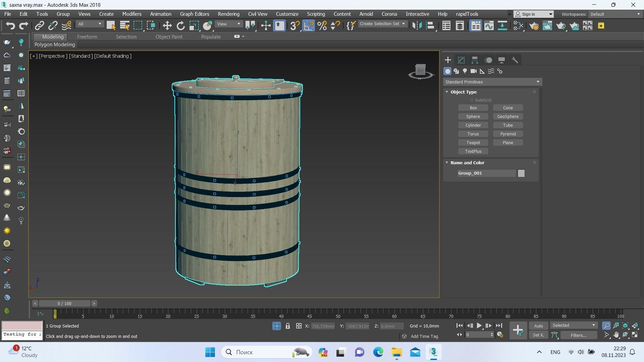The width and height of the screenshot is (644, 362).
Task: Click the Pyramid button
Action: [508, 134]
